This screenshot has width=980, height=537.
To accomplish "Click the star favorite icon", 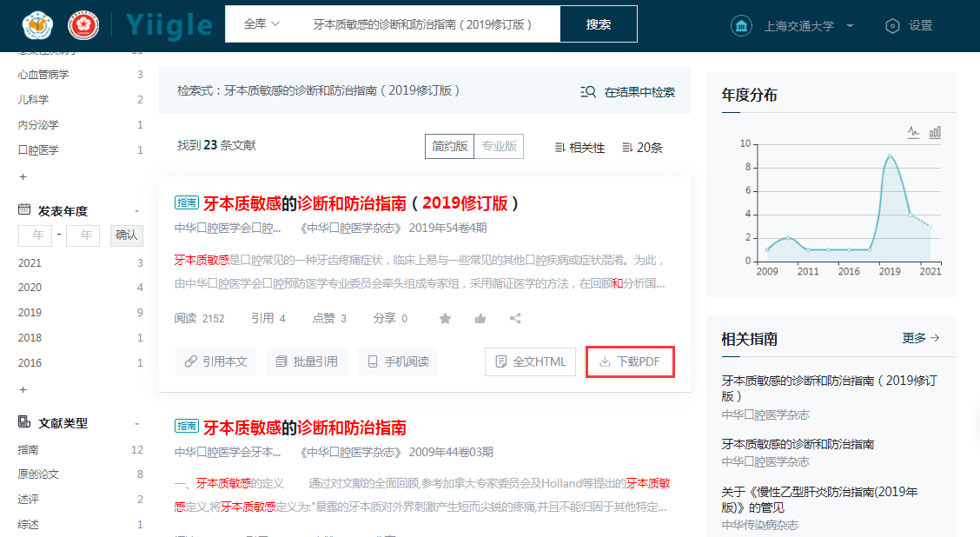I will coord(445,319).
